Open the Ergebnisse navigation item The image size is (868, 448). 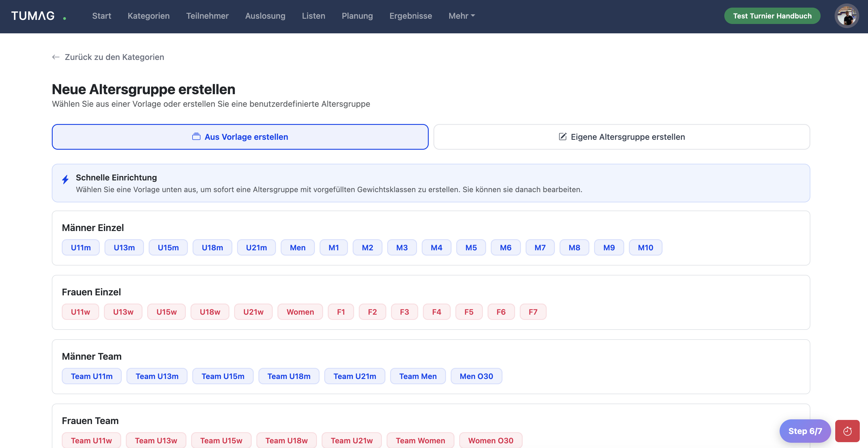(x=410, y=16)
